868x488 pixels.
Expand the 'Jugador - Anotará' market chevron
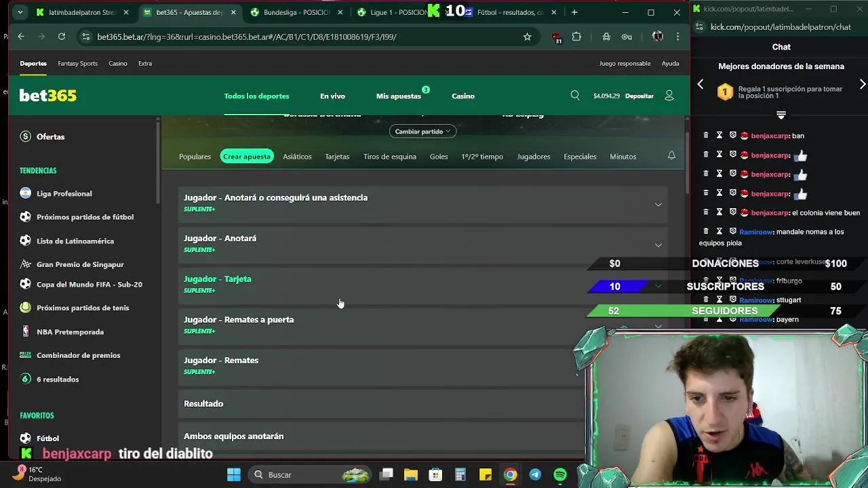click(x=658, y=245)
